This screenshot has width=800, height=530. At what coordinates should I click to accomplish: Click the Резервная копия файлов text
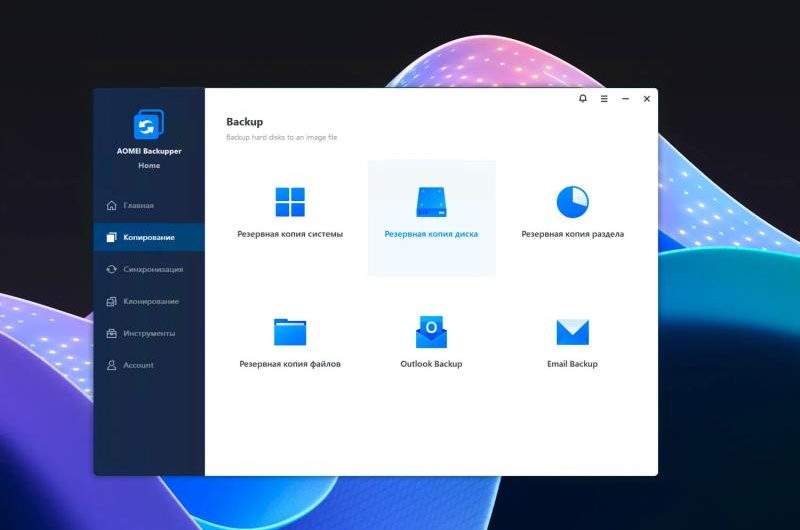(290, 364)
